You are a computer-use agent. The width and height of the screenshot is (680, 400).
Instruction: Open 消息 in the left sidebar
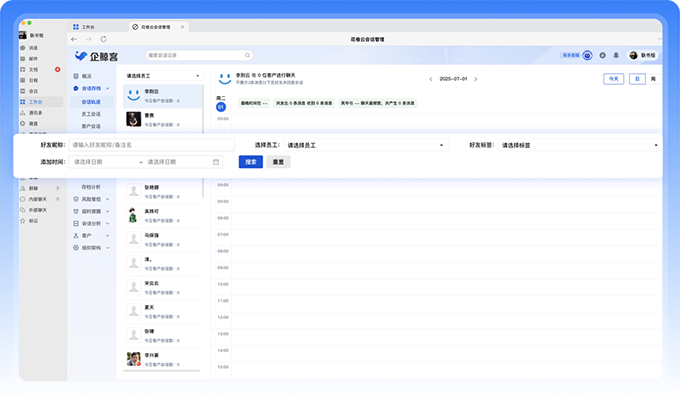pos(32,47)
